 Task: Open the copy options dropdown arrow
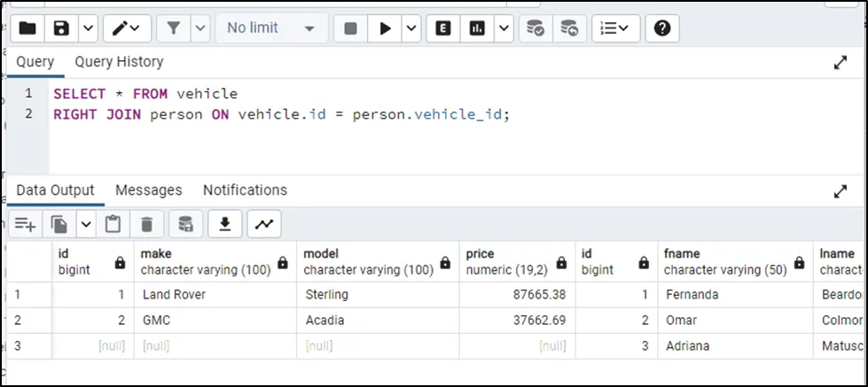coord(86,224)
